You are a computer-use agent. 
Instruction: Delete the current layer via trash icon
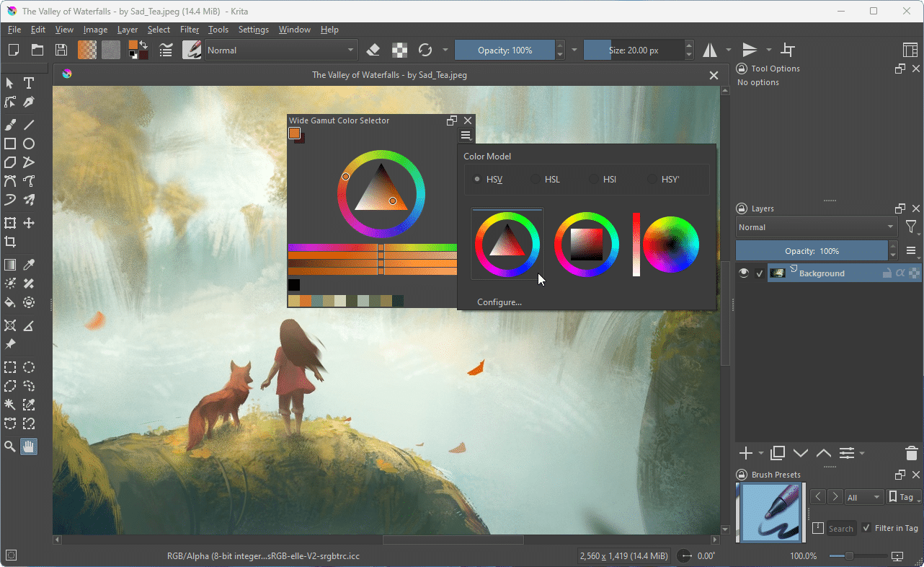[x=910, y=453]
